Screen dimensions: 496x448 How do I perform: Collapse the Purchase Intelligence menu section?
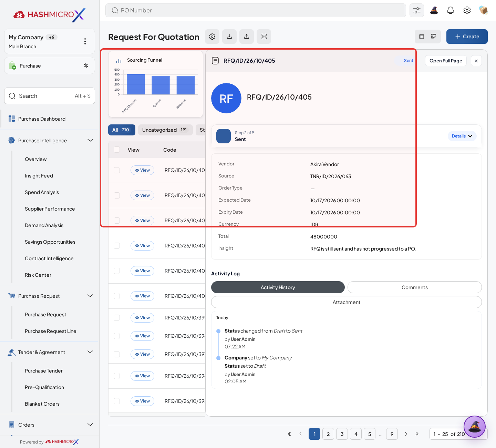click(x=90, y=140)
